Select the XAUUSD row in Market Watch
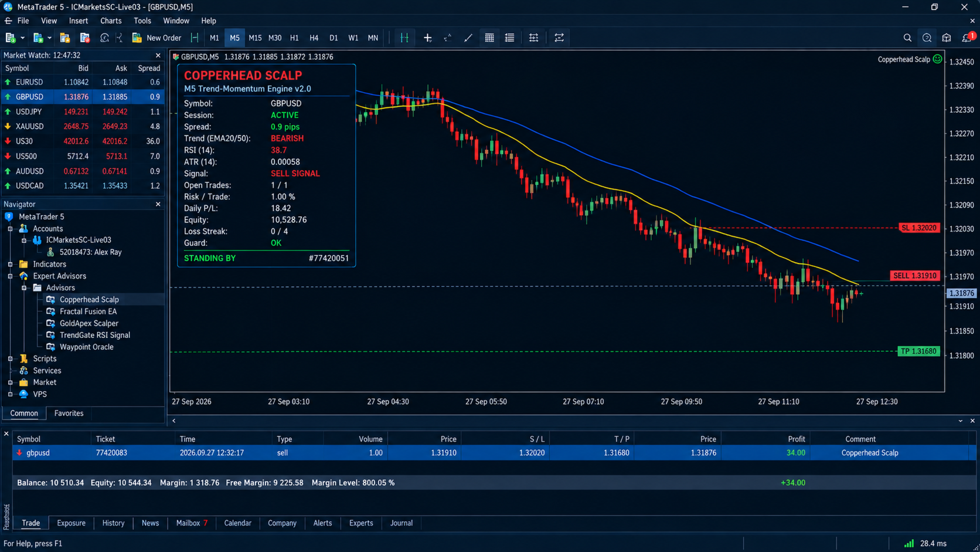The width and height of the screenshot is (980, 552). (x=83, y=126)
